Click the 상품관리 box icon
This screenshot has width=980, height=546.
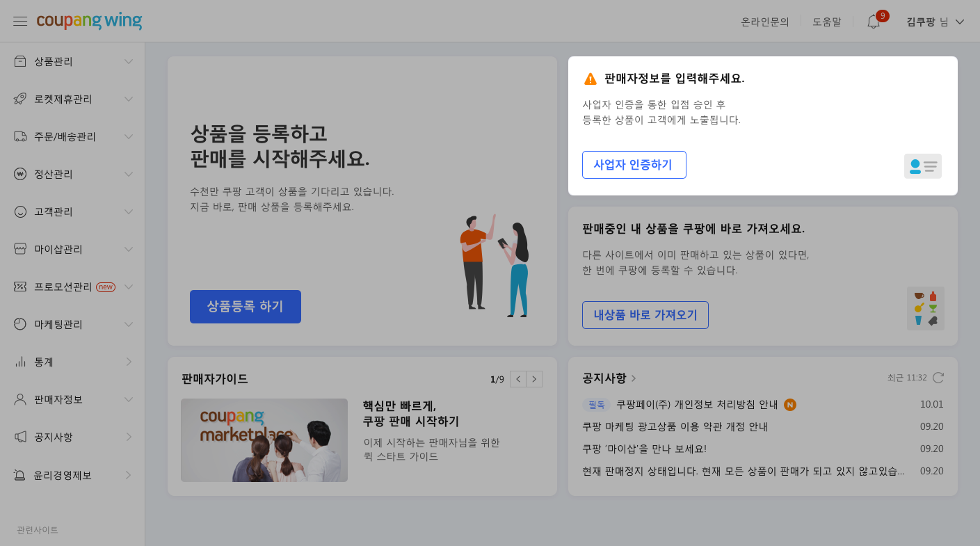[x=20, y=61]
